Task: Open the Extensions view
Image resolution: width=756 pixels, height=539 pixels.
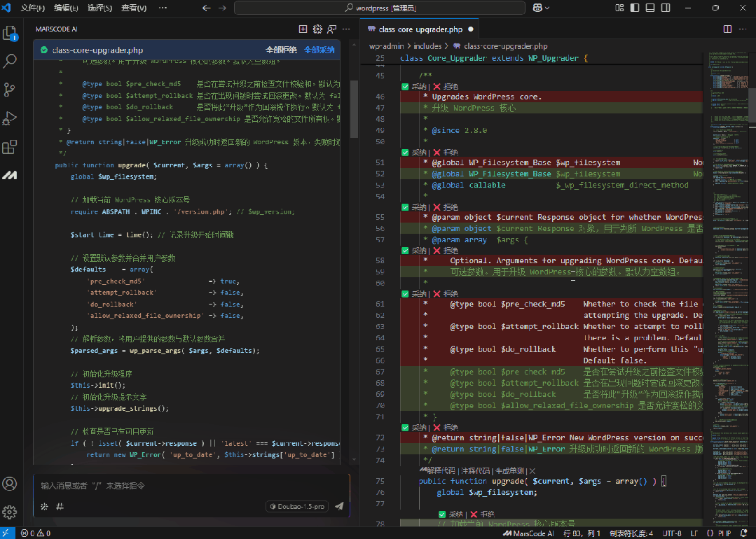Action: tap(10, 146)
